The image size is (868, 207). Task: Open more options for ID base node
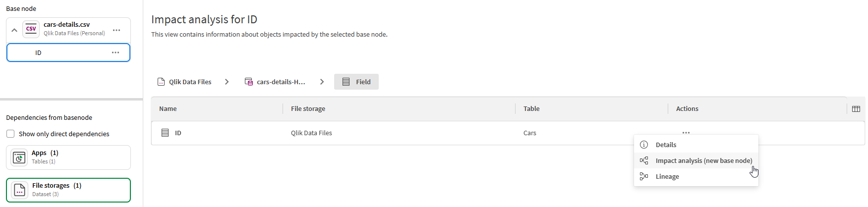[116, 52]
